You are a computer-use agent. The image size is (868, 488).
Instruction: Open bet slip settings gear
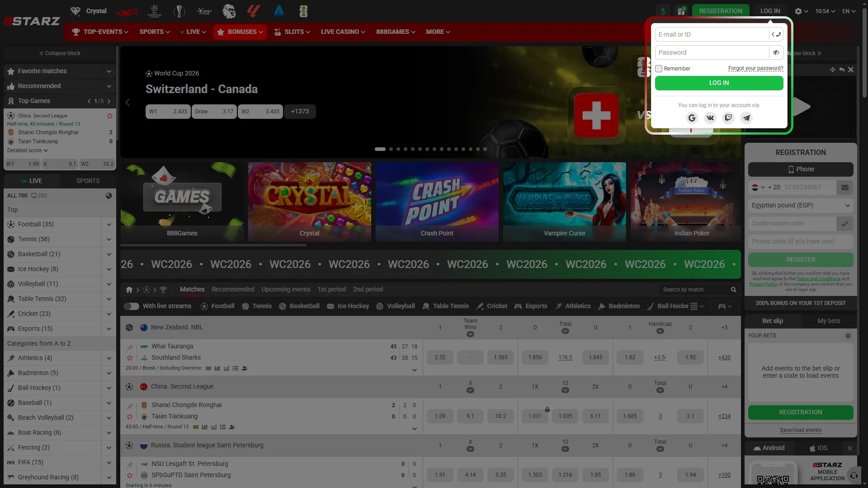point(848,336)
